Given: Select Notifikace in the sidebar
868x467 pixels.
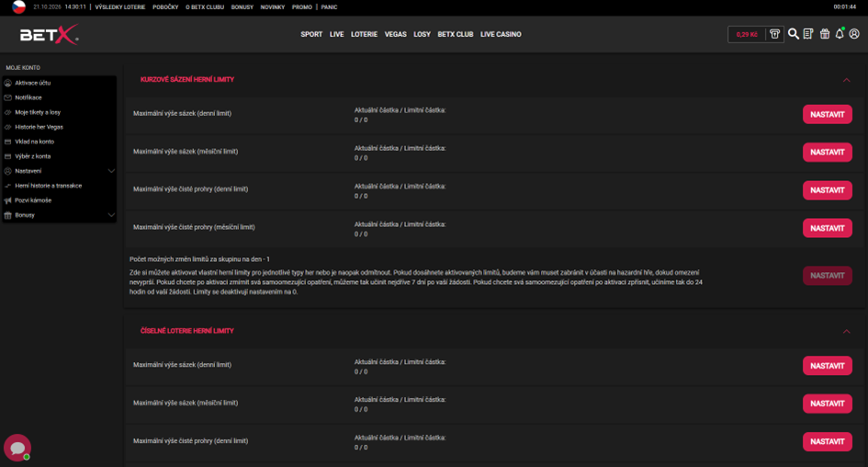Looking at the screenshot, I should pyautogui.click(x=28, y=97).
